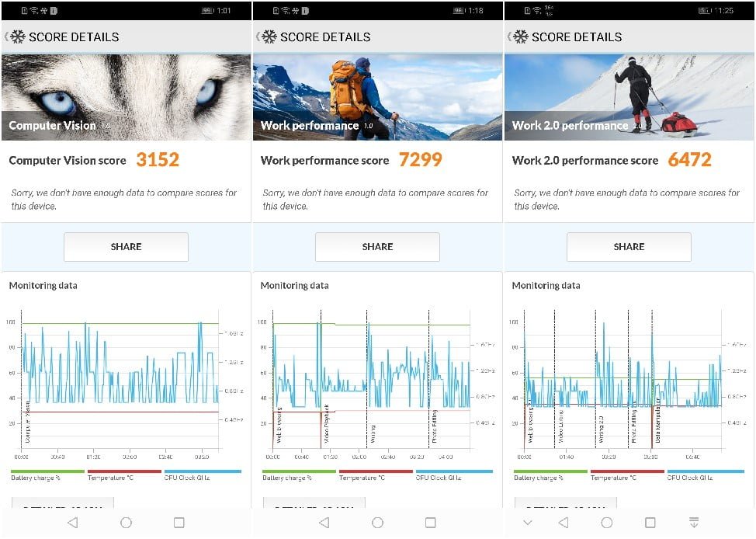Tap the pull-down notification icon in the rightmost nav bar
The image size is (756, 539).
pos(694,523)
